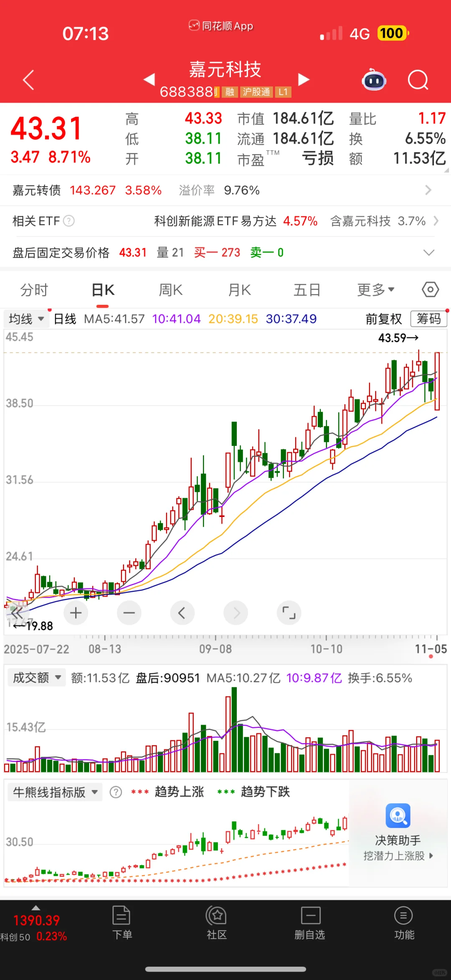Switch to 日K tab
The image size is (451, 980).
tap(103, 289)
